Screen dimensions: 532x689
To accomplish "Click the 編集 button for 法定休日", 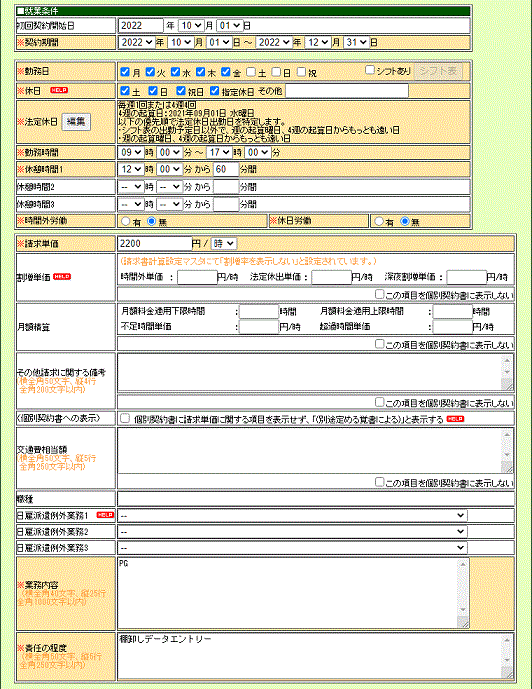I will [76, 121].
